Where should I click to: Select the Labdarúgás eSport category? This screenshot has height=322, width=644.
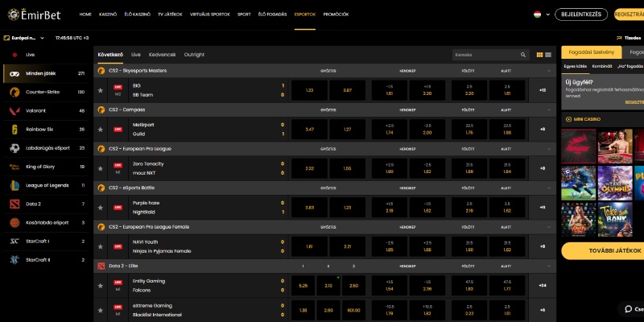(46, 148)
